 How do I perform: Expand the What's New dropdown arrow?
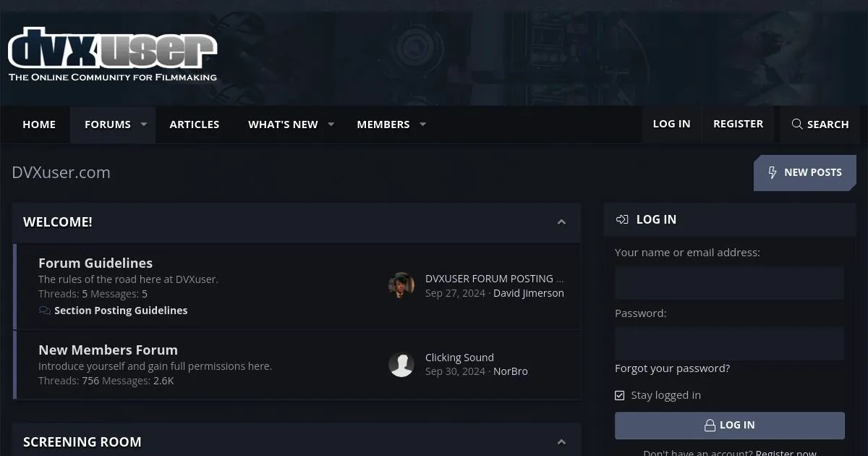click(x=331, y=124)
